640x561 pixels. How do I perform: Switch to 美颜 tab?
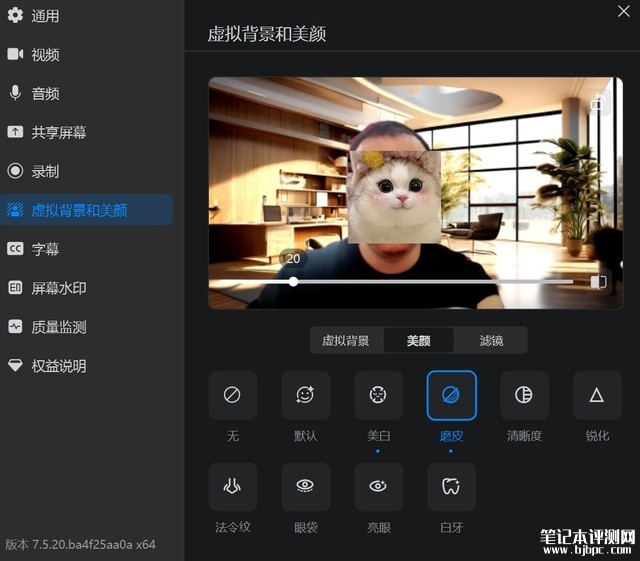pyautogui.click(x=418, y=340)
